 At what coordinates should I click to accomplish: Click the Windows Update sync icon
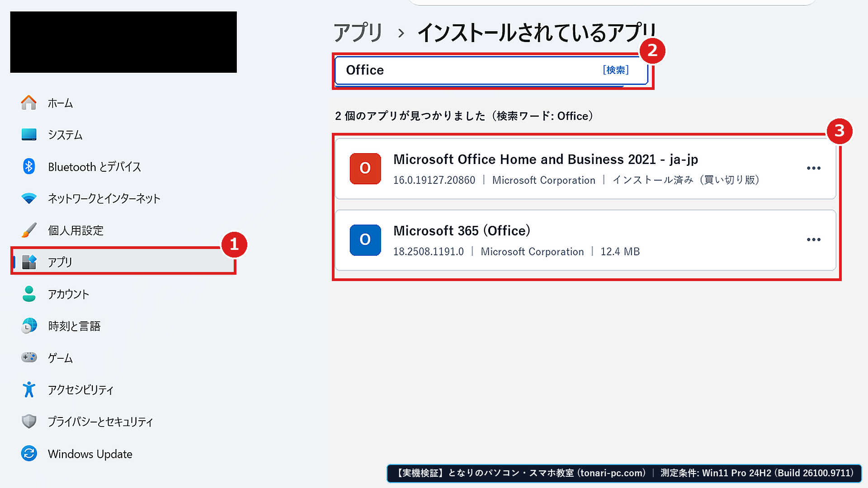tap(29, 453)
